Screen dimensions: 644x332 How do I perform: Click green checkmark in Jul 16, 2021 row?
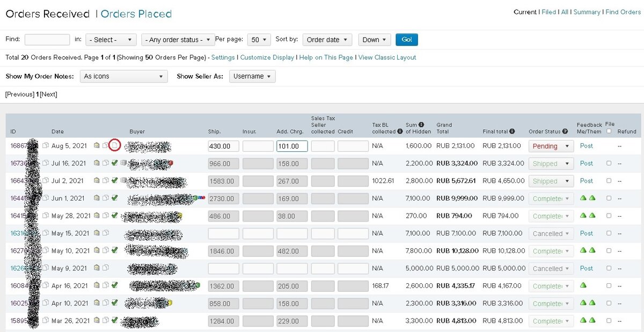click(x=114, y=163)
